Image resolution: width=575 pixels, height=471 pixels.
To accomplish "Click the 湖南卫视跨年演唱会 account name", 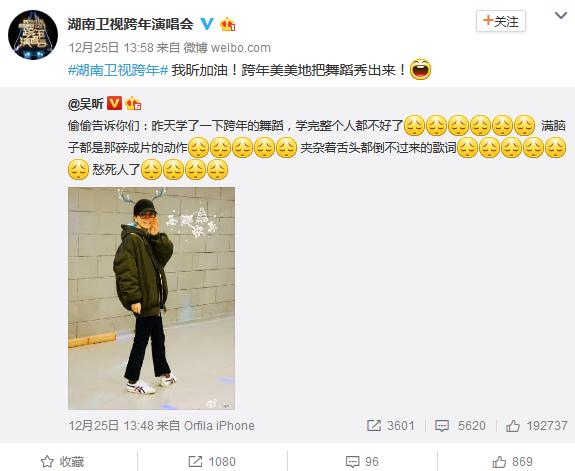I will (x=131, y=24).
